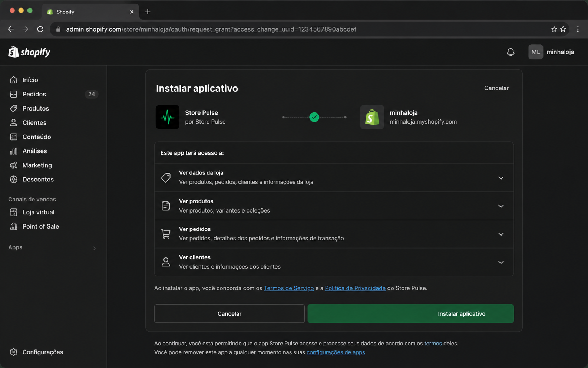Select the Shopify browser tab

coord(90,12)
